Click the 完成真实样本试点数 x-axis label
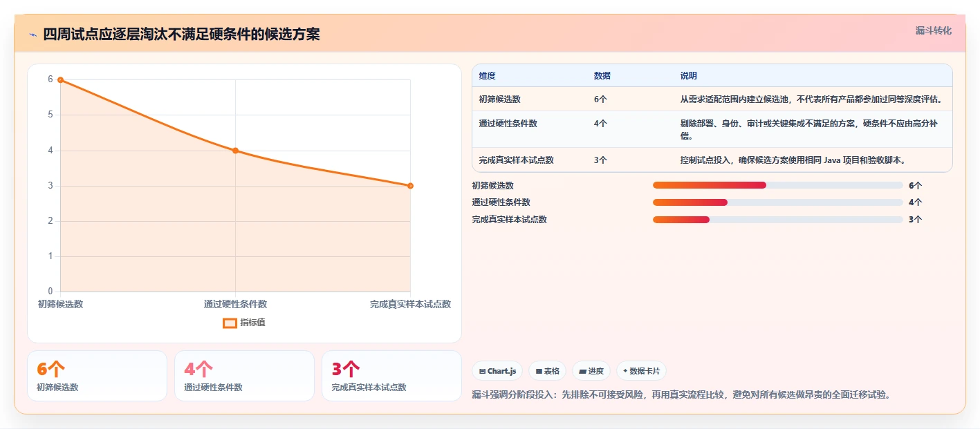The height and width of the screenshot is (429, 980). [410, 304]
